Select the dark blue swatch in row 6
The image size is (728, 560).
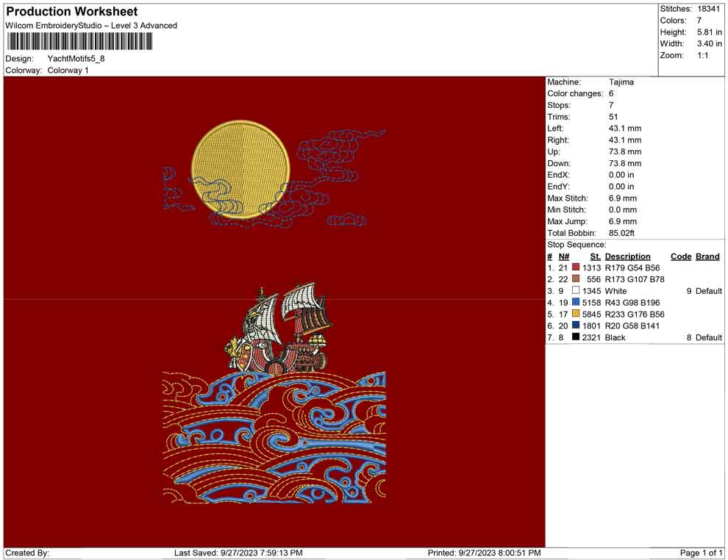click(x=577, y=326)
